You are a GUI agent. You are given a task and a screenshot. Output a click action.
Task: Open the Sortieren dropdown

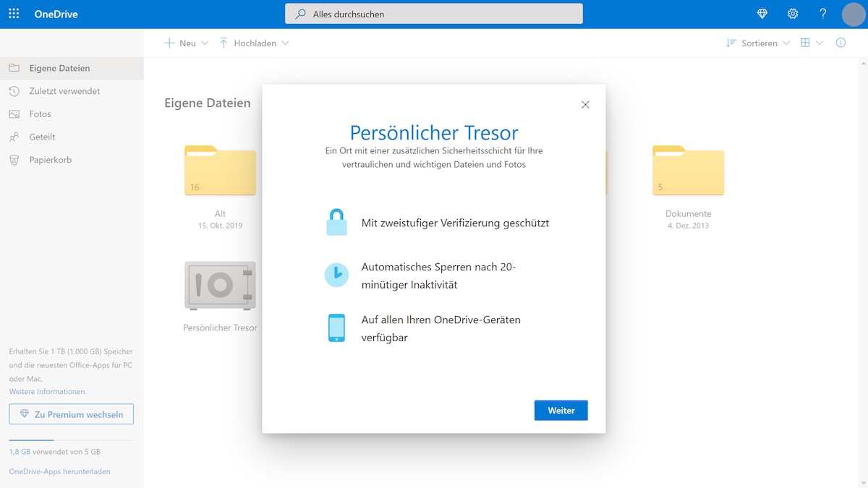(757, 43)
